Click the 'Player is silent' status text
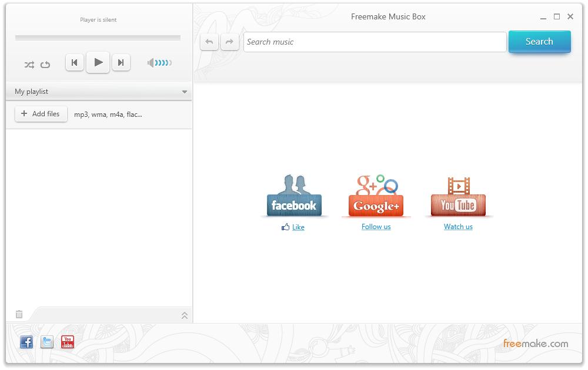The width and height of the screenshot is (588, 370). pos(98,20)
